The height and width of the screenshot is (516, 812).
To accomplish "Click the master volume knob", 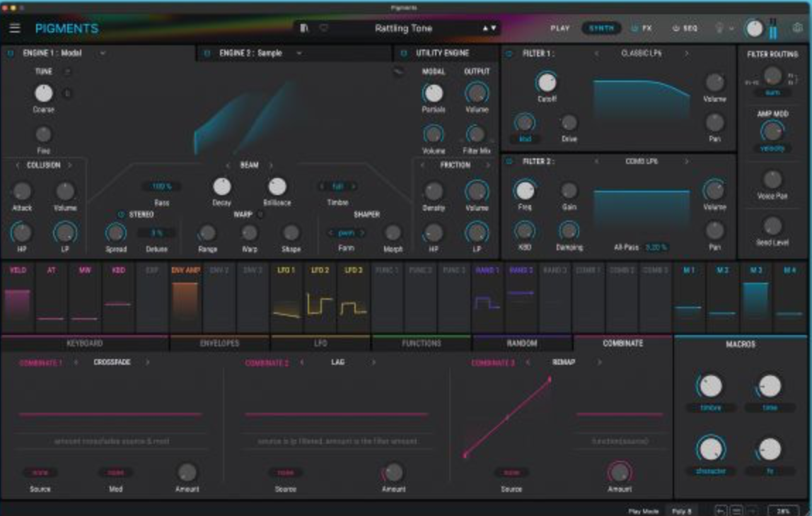I will 753,28.
